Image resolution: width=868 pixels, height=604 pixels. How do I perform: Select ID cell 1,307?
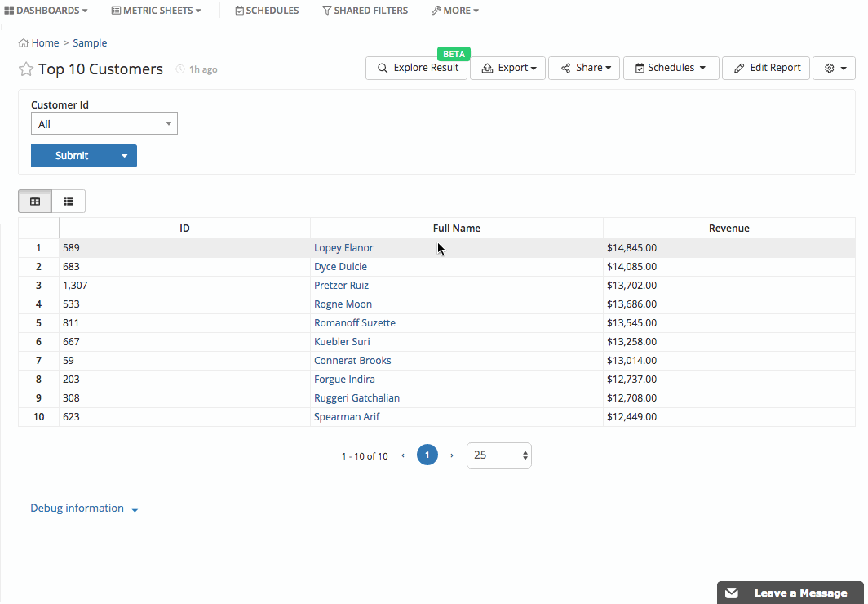point(185,286)
